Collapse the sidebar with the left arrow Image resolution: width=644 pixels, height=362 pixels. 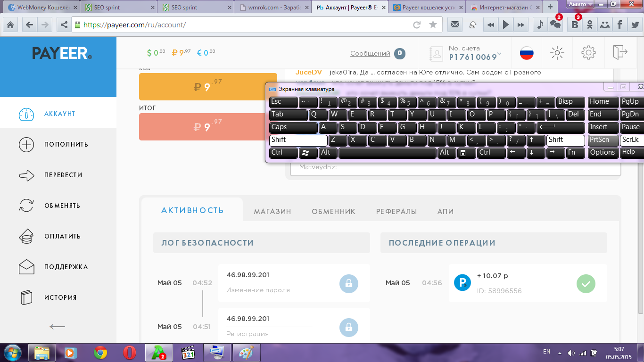[58, 326]
